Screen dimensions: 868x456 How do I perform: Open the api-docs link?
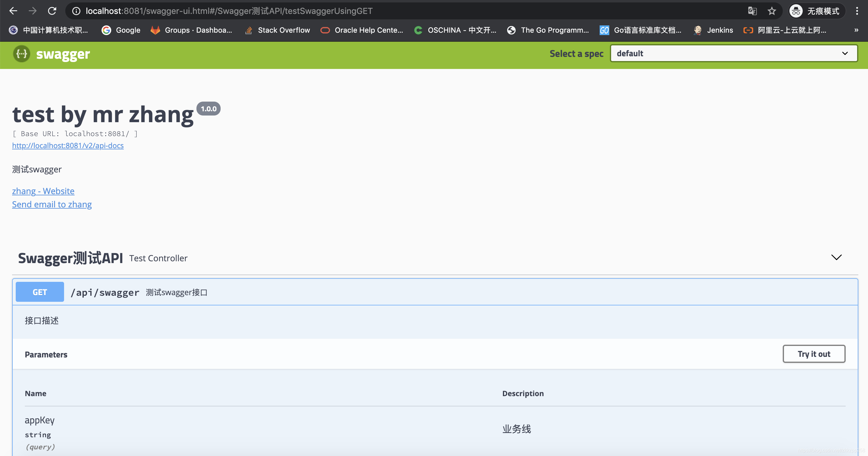point(68,145)
